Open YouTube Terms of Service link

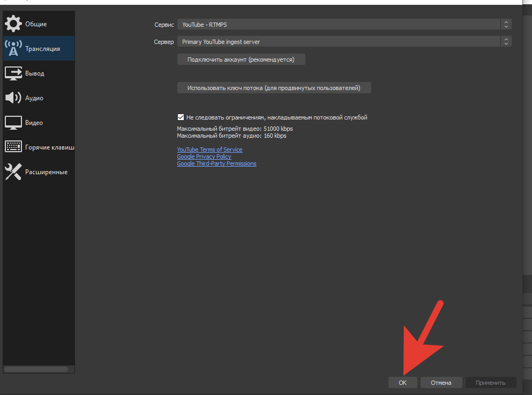pyautogui.click(x=209, y=150)
